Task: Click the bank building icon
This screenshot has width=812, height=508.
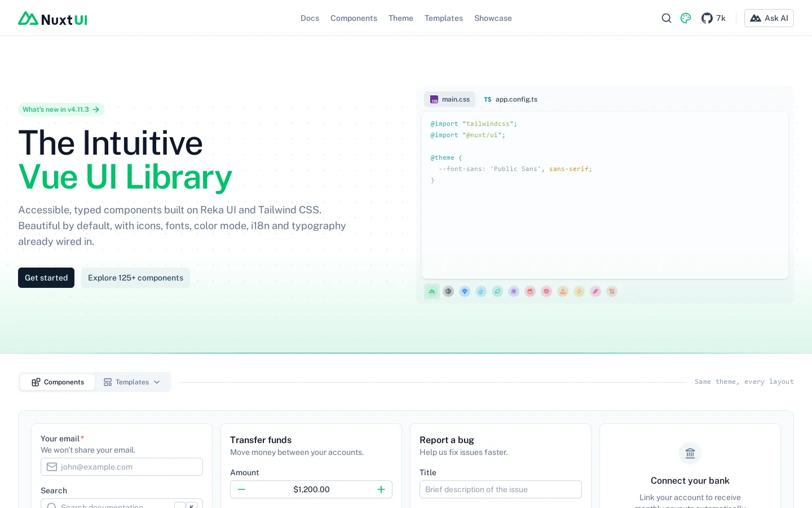Action: tap(690, 453)
